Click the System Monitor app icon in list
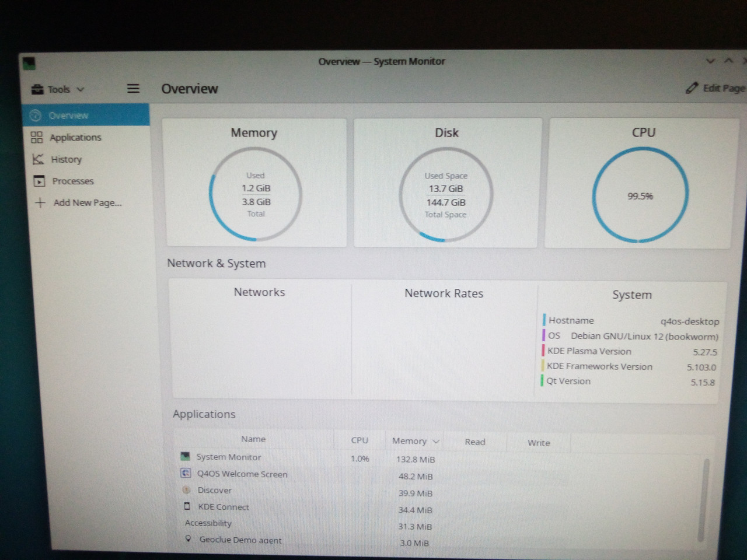The image size is (747, 560). tap(186, 456)
